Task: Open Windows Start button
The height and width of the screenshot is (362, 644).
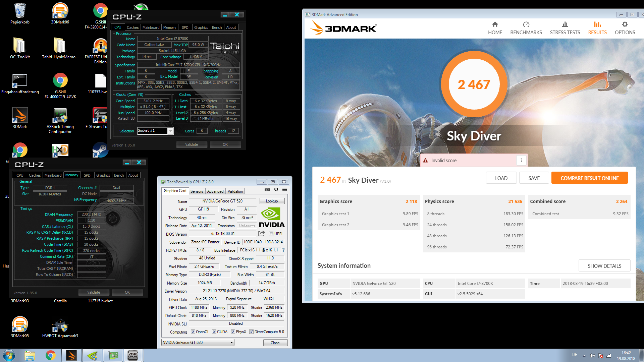Action: 9,355
